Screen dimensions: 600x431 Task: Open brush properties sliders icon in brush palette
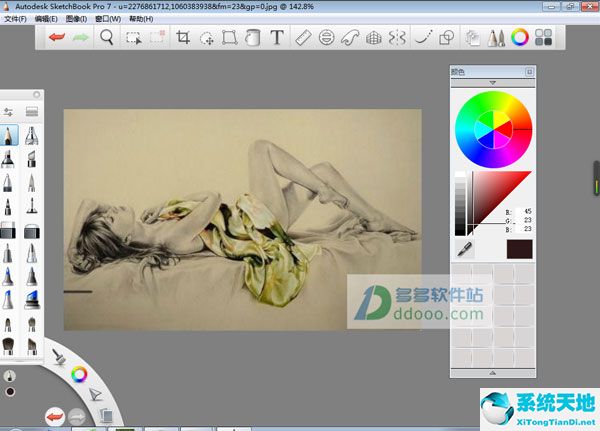(x=8, y=112)
